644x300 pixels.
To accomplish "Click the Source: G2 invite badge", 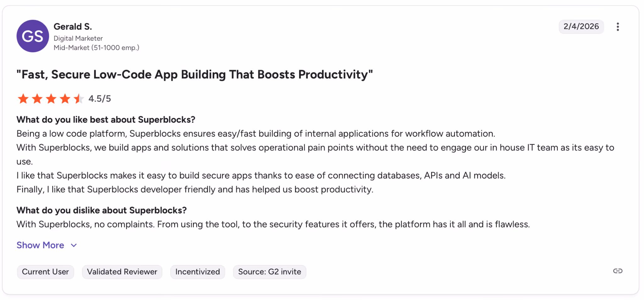I will (x=269, y=272).
